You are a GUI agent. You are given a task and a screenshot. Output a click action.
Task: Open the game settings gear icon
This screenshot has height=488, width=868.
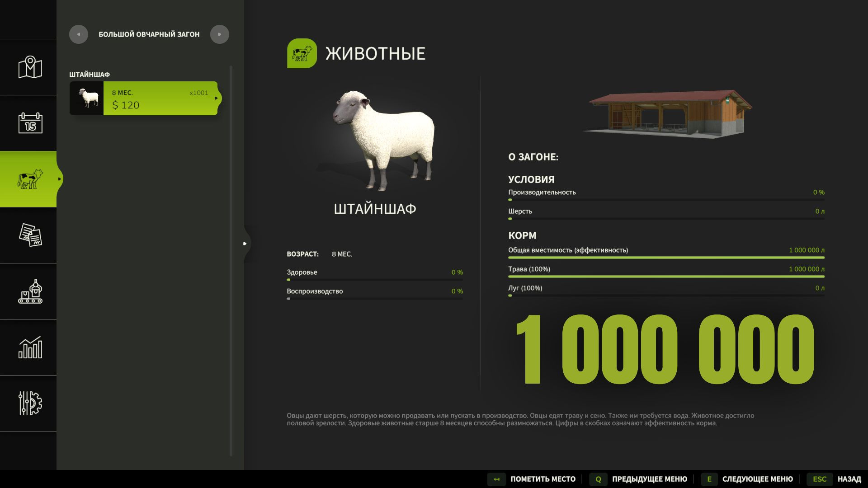point(30,403)
